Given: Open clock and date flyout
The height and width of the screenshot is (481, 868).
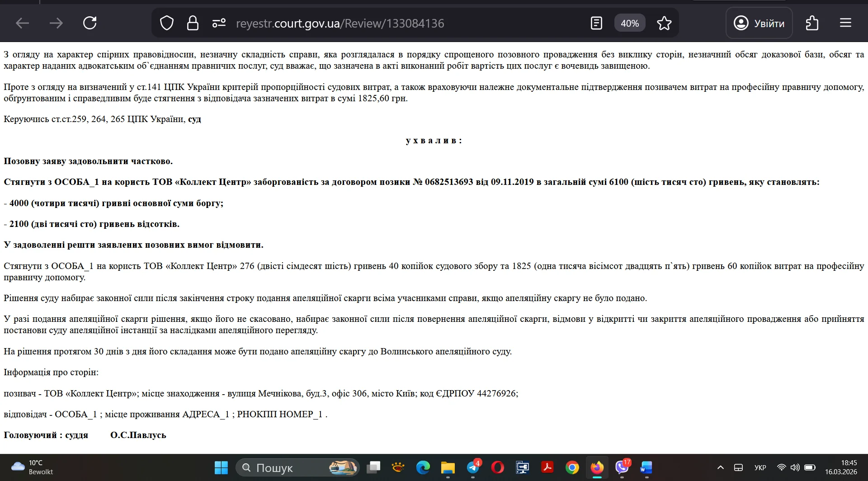Looking at the screenshot, I should pyautogui.click(x=841, y=467).
